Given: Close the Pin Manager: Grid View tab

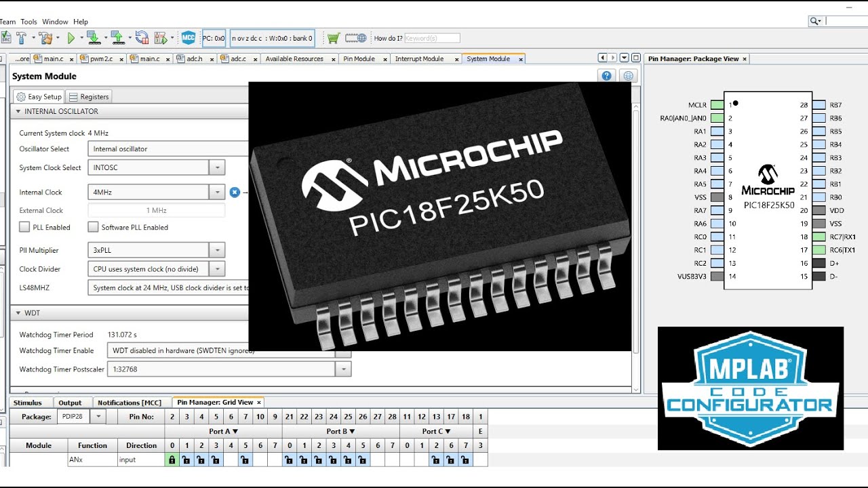Looking at the screenshot, I should coord(258,403).
